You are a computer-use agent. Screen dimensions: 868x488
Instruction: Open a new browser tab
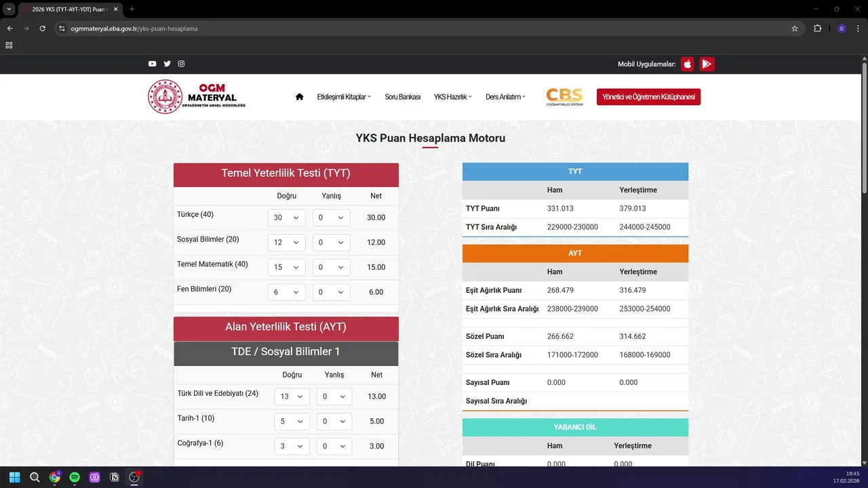132,9
